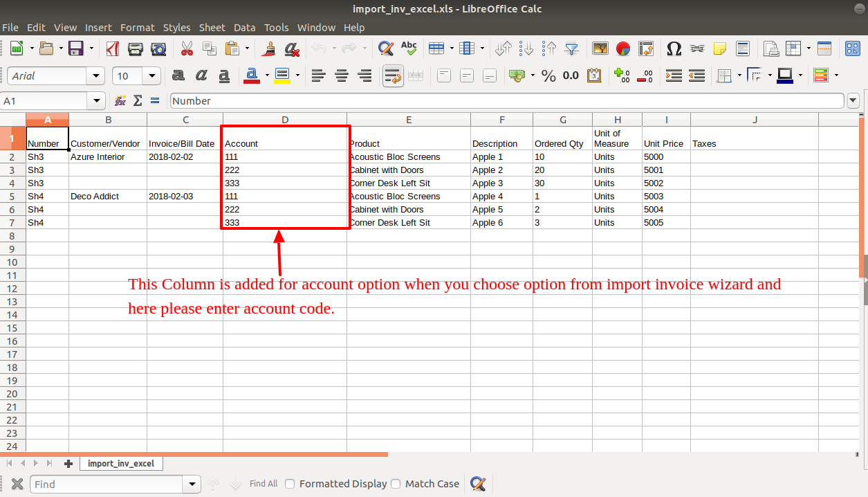
Task: Open Find field history dropdown
Action: (192, 484)
